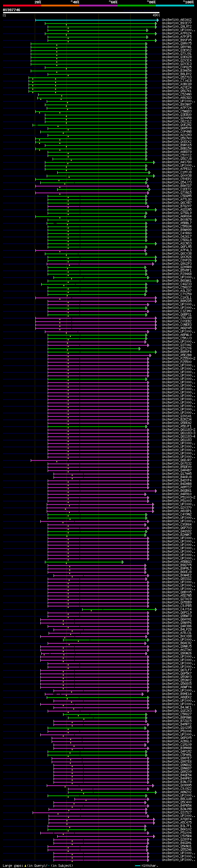Click the 490 query end position label
Screen dimensions: 197x868
pyautogui.click(x=155, y=15)
